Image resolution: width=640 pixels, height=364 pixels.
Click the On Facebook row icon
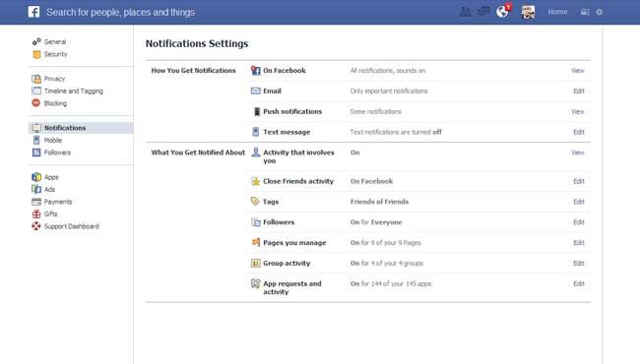coord(256,71)
